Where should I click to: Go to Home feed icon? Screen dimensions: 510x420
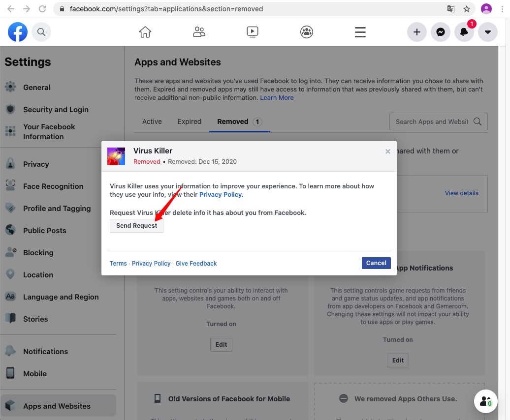tap(145, 32)
